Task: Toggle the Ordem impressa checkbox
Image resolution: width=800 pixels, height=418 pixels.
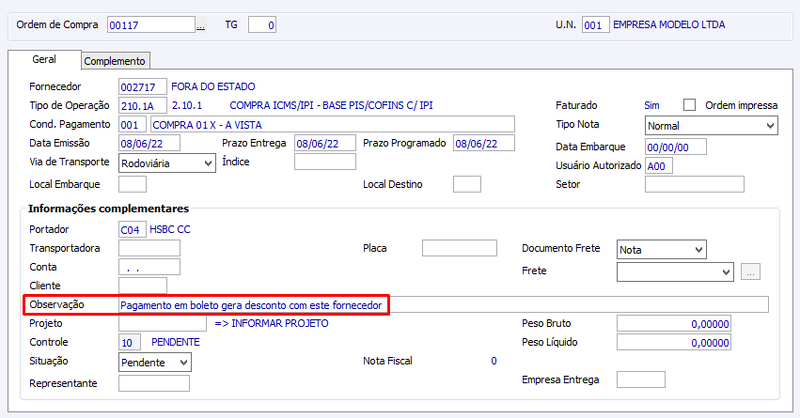Action: (x=689, y=105)
